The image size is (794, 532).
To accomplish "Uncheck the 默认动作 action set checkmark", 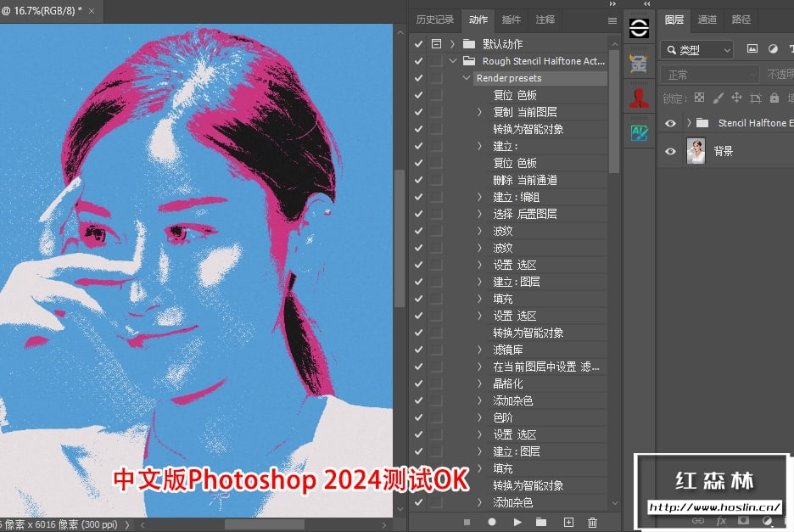I will (x=418, y=44).
